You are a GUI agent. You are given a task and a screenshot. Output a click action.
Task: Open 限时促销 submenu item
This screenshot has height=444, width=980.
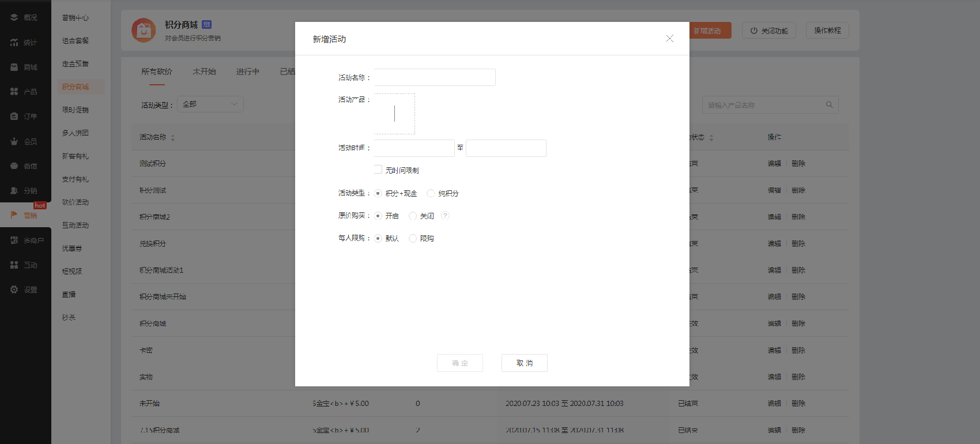click(x=76, y=110)
